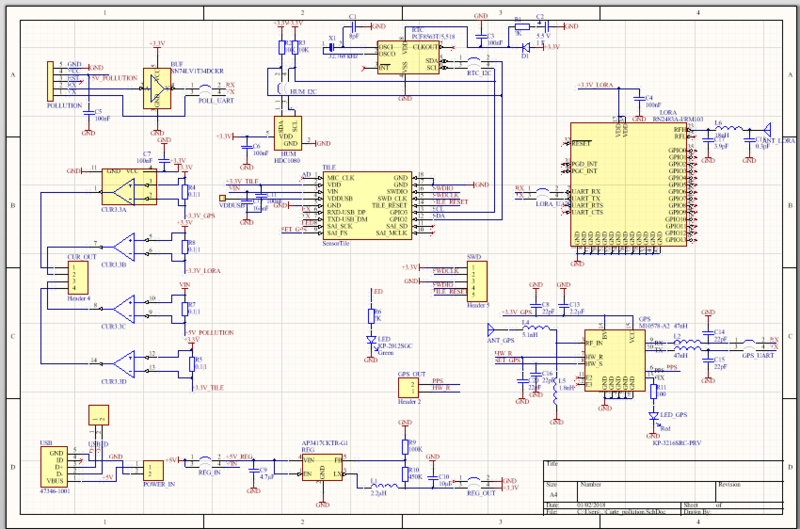
Task: Click the D1 diode symbol
Action: click(524, 47)
